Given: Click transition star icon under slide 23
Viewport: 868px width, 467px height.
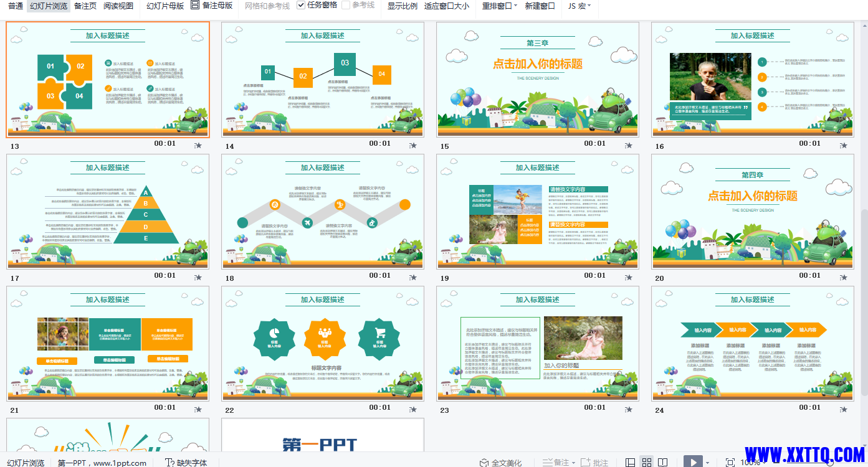Looking at the screenshot, I should click(x=628, y=410).
